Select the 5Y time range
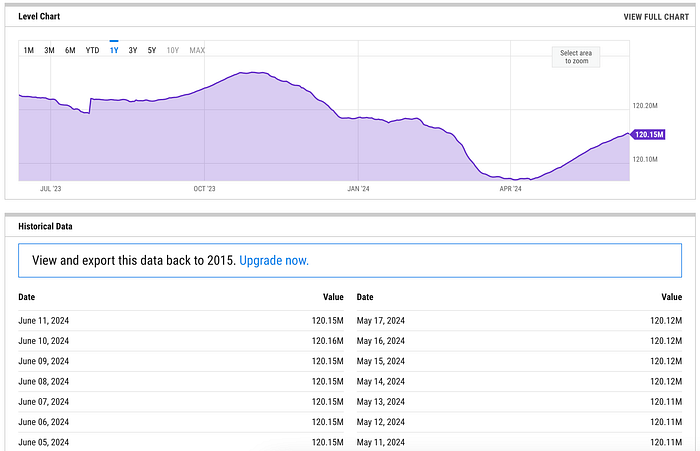The width and height of the screenshot is (700, 451). [152, 50]
